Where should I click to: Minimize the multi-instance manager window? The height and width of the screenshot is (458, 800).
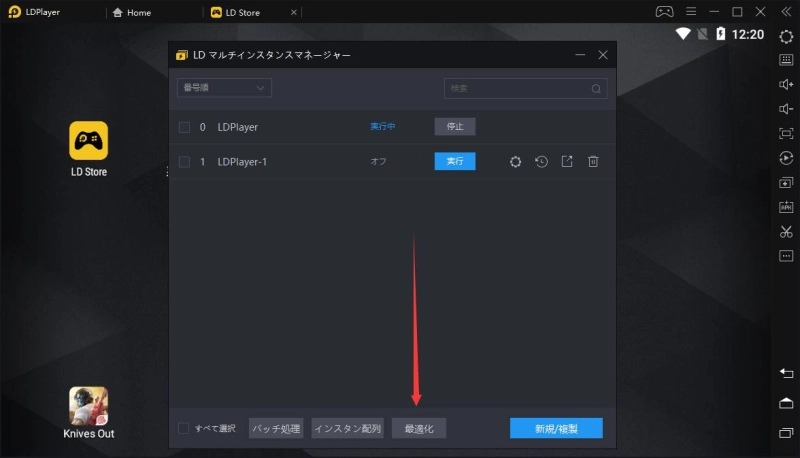[x=580, y=55]
